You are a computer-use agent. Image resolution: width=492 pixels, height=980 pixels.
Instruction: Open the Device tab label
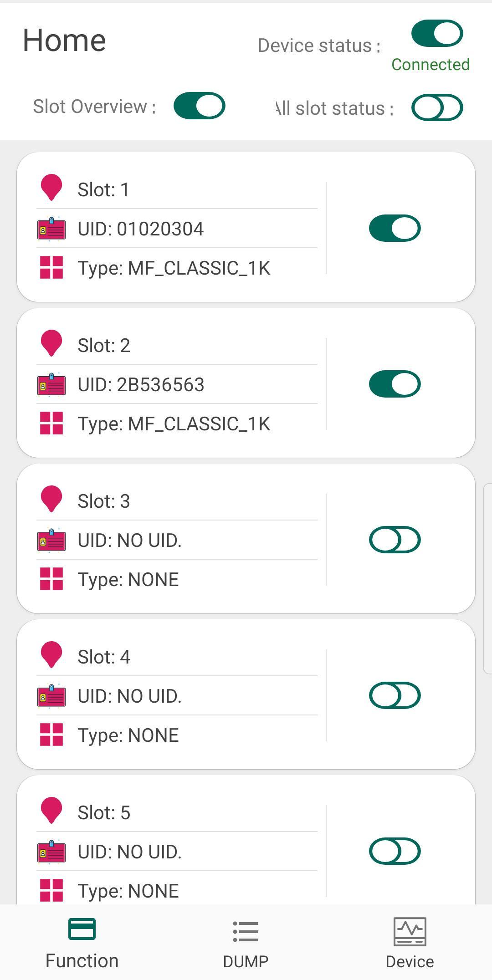point(410,961)
